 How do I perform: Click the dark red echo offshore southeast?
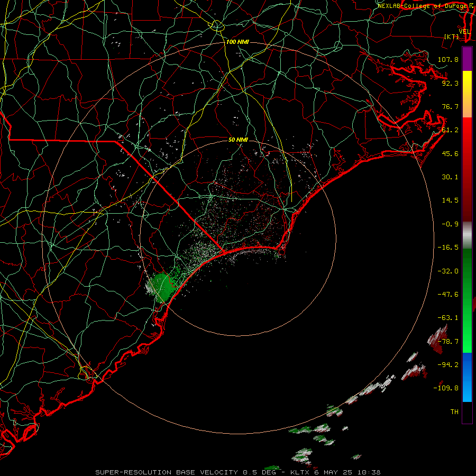point(437,340)
